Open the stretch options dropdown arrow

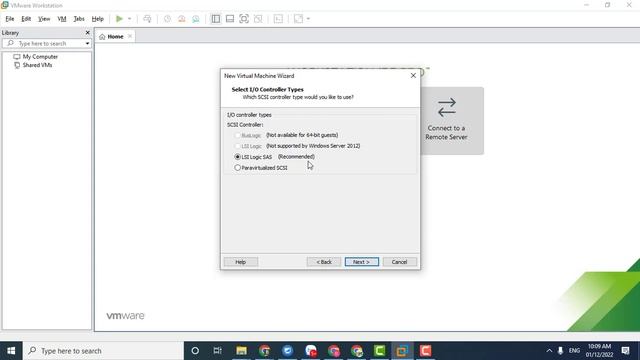click(x=308, y=19)
